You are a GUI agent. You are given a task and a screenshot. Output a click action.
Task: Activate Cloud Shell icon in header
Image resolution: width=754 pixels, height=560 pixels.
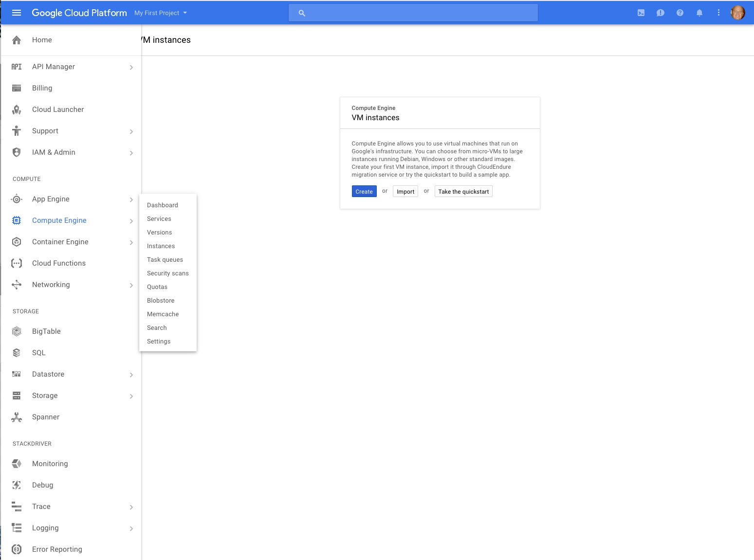click(641, 13)
